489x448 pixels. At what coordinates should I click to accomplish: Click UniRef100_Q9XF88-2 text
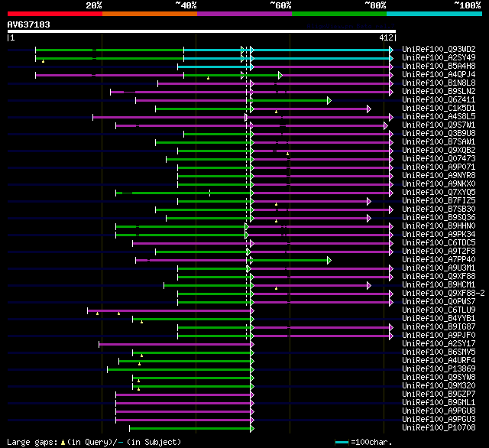tap(443, 294)
